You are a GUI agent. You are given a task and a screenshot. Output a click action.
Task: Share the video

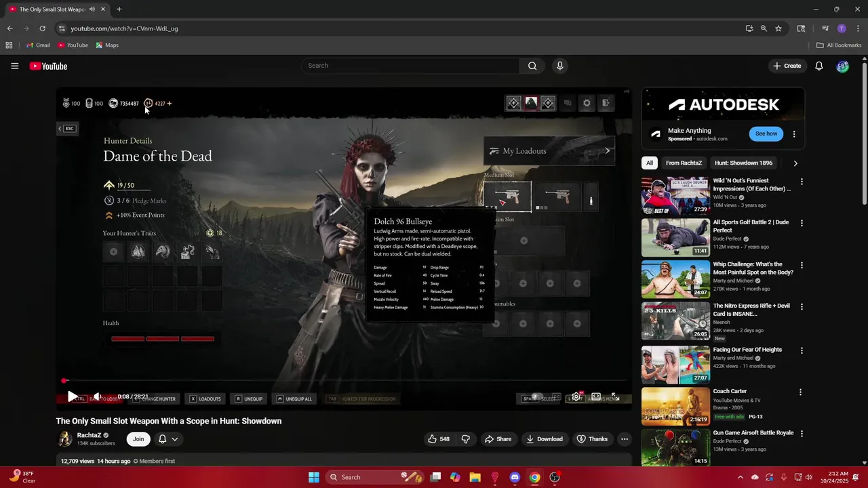pos(498,439)
